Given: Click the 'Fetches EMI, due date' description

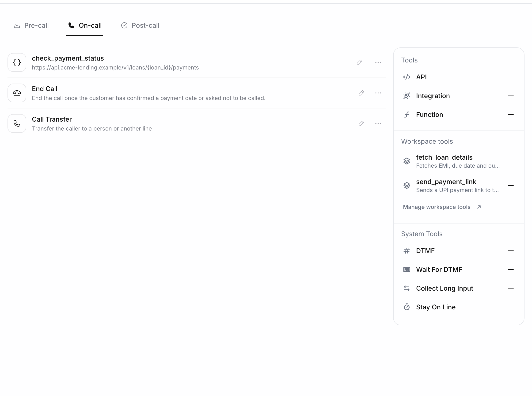Looking at the screenshot, I should (458, 166).
